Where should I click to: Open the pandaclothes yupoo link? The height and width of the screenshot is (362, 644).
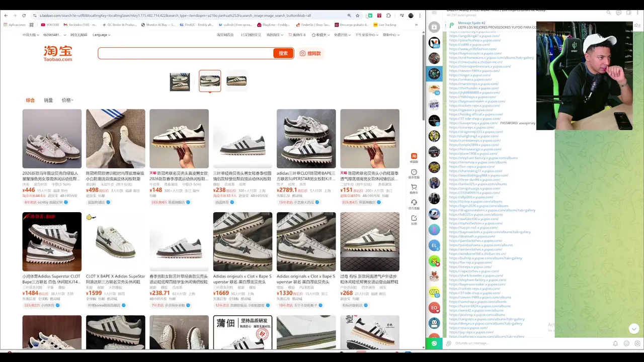click(475, 241)
